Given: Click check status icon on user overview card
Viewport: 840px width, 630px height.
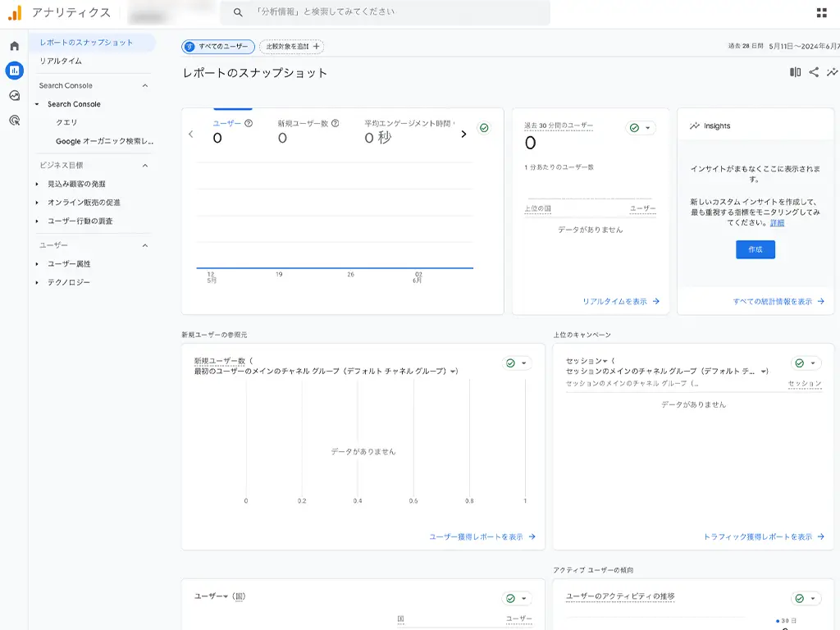Looking at the screenshot, I should [484, 127].
